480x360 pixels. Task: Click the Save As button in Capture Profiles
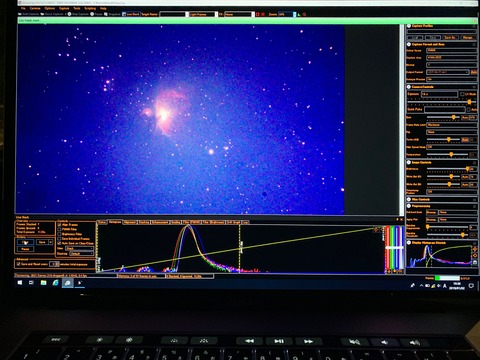450,37
